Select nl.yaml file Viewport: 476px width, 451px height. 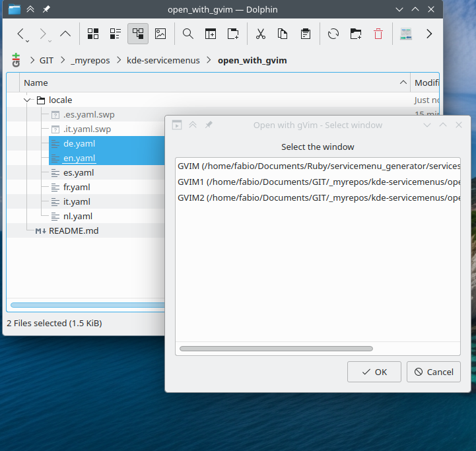coord(77,217)
